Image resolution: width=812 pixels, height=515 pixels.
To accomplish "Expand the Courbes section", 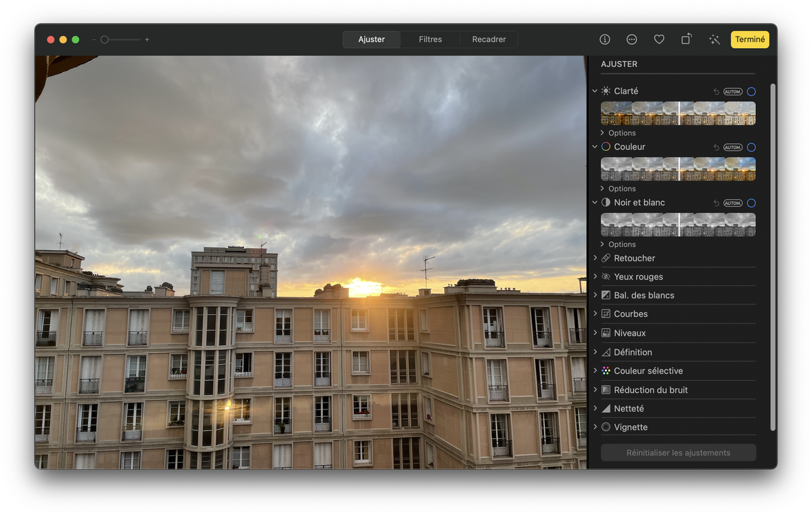I will click(595, 314).
